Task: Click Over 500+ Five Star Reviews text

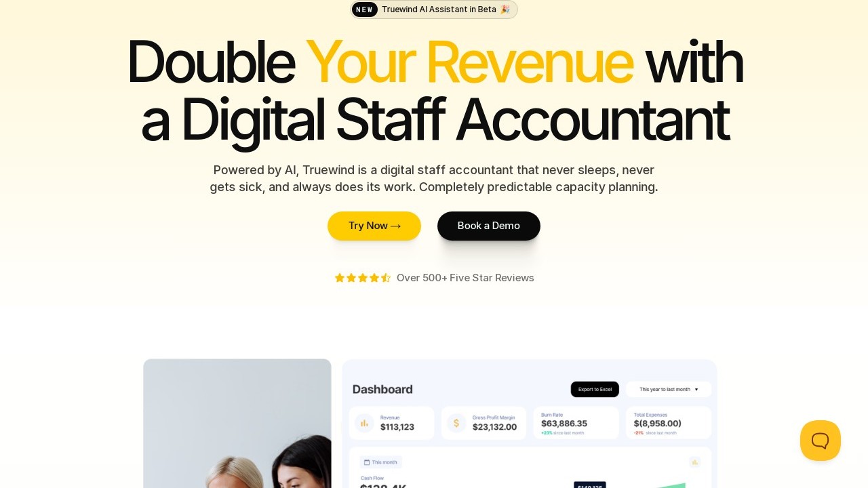Action: click(x=465, y=278)
